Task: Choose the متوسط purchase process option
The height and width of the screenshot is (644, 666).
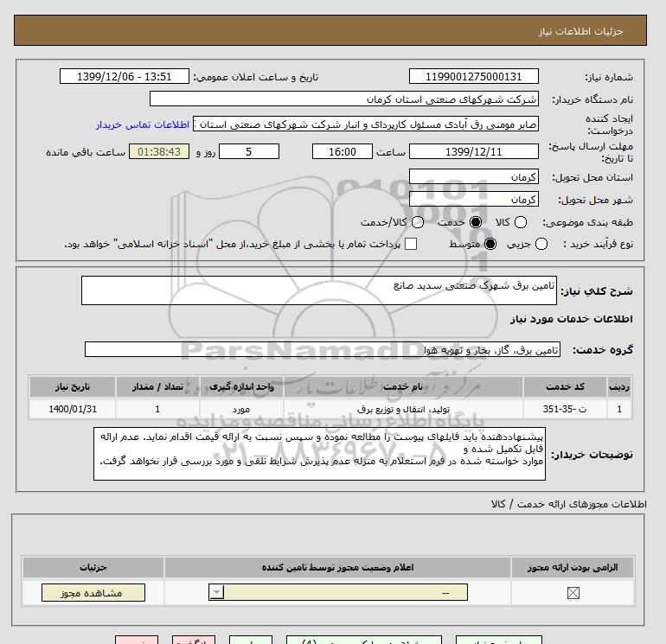Action: (x=490, y=244)
